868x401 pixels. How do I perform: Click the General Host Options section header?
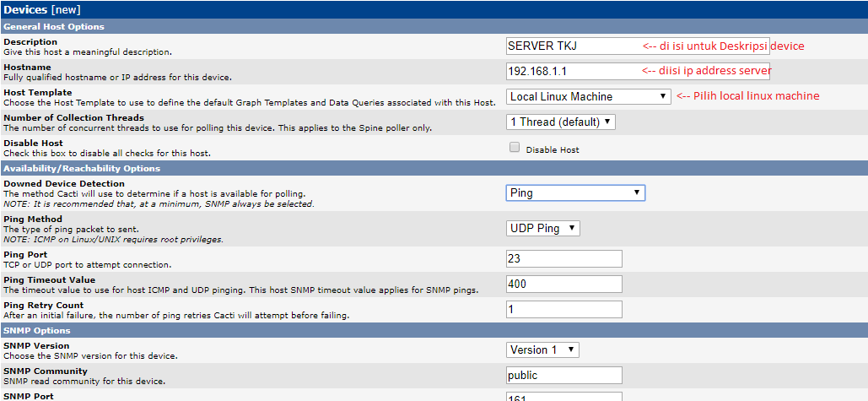pyautogui.click(x=434, y=26)
